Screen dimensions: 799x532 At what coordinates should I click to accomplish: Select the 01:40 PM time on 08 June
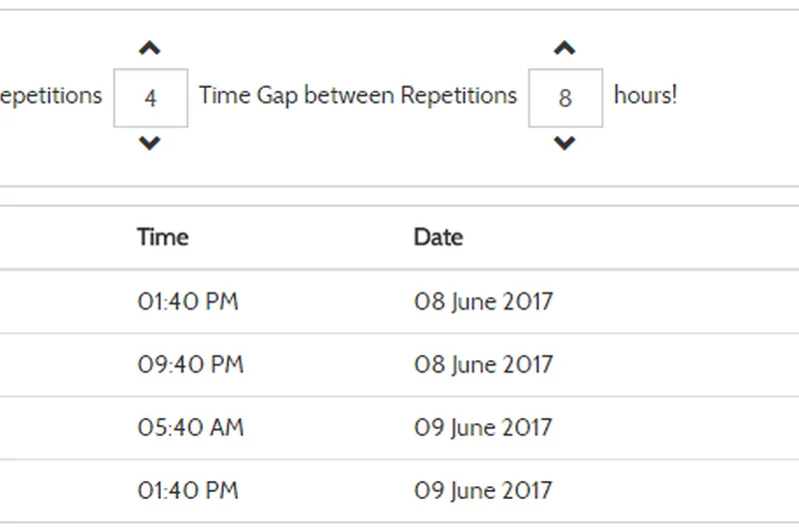click(x=188, y=301)
